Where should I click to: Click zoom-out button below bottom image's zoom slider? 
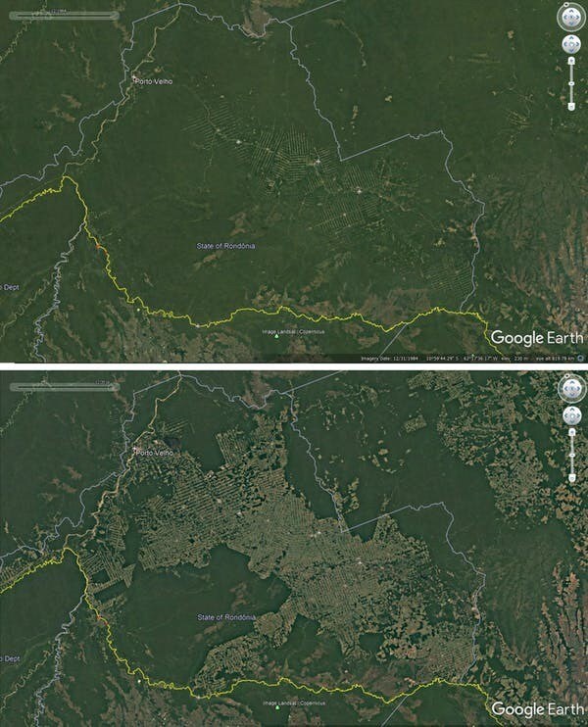tap(571, 478)
